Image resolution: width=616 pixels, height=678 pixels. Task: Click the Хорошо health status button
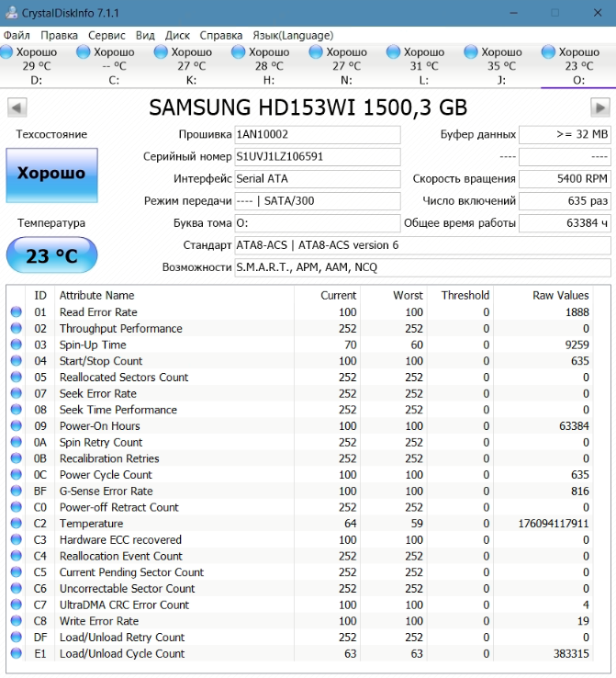pos(51,175)
